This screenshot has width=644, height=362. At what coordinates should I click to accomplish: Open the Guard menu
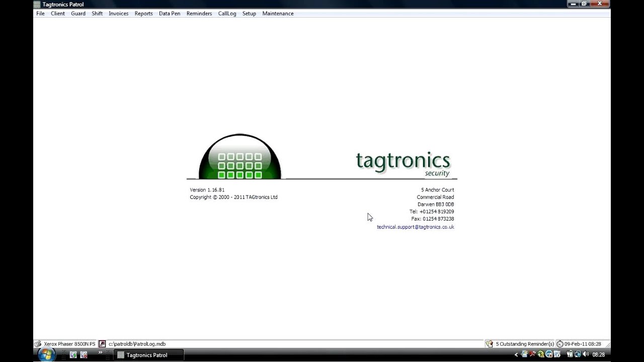[78, 14]
